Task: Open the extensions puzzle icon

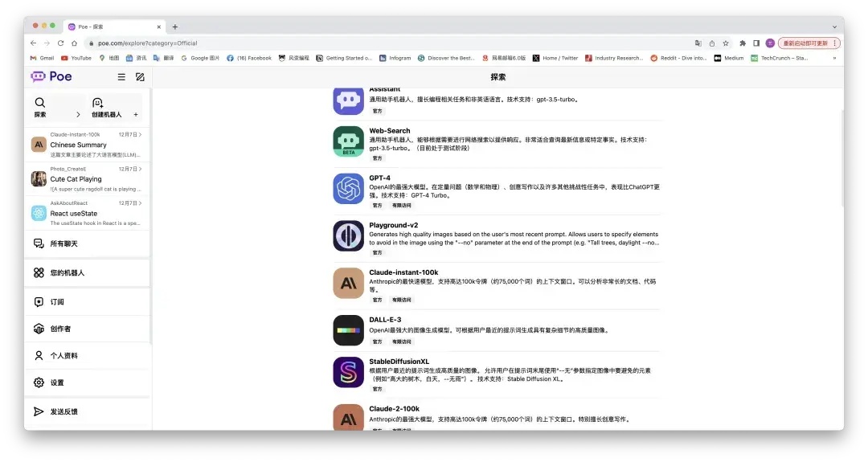Action: pyautogui.click(x=743, y=43)
